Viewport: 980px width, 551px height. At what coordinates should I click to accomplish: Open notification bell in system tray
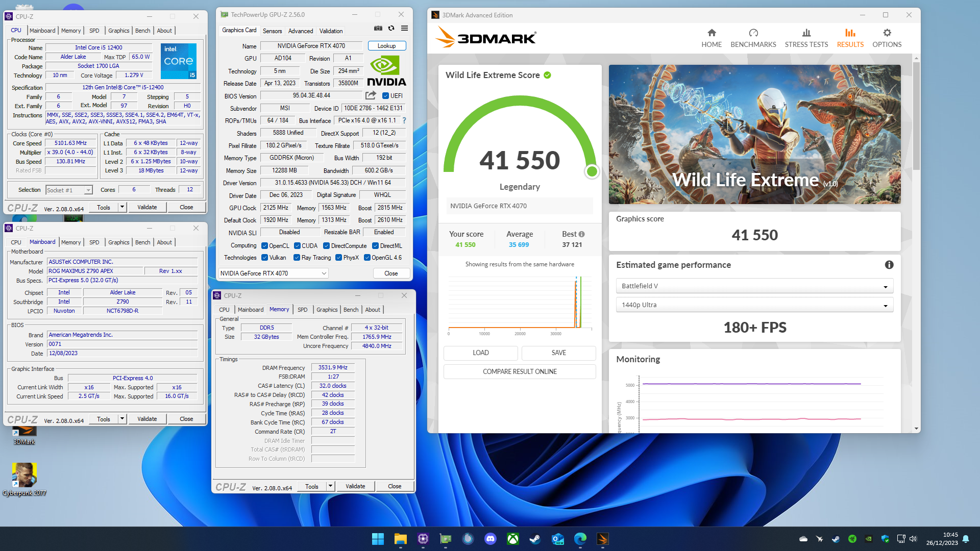pos(966,539)
